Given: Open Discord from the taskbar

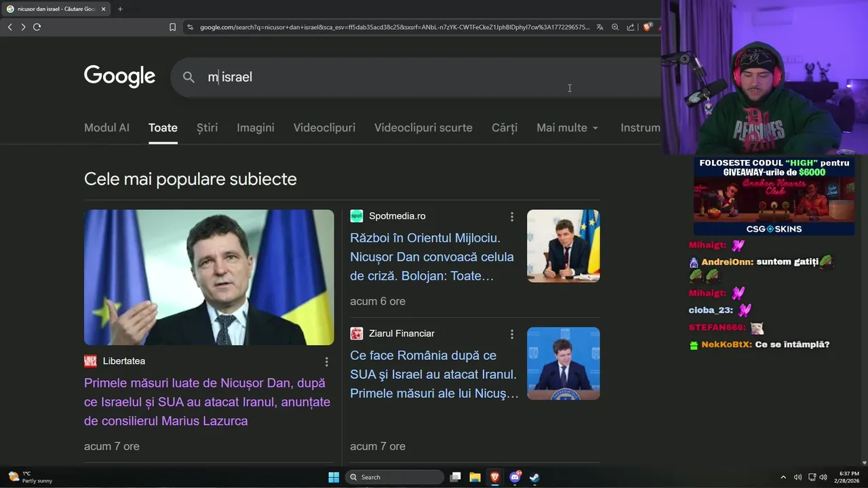Looking at the screenshot, I should point(515,477).
